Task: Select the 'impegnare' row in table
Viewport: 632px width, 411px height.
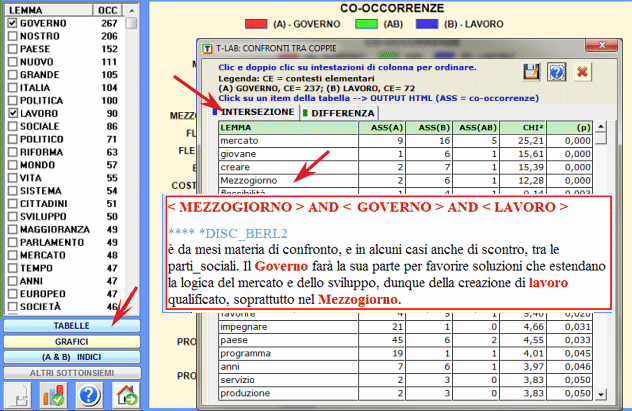Action: point(405,327)
